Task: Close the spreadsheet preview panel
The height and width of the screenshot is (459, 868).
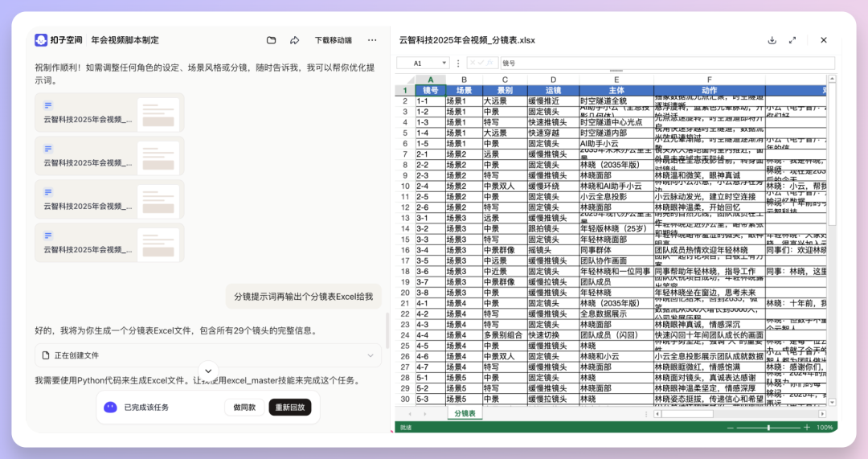Action: point(823,40)
